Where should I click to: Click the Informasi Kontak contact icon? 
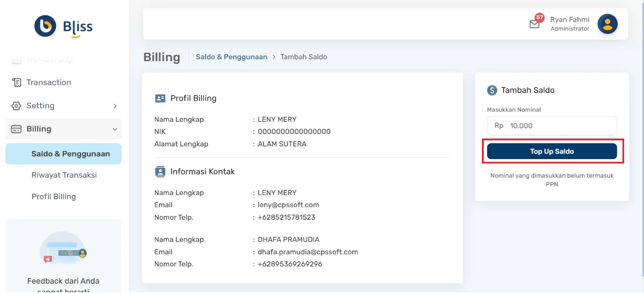[x=161, y=171]
